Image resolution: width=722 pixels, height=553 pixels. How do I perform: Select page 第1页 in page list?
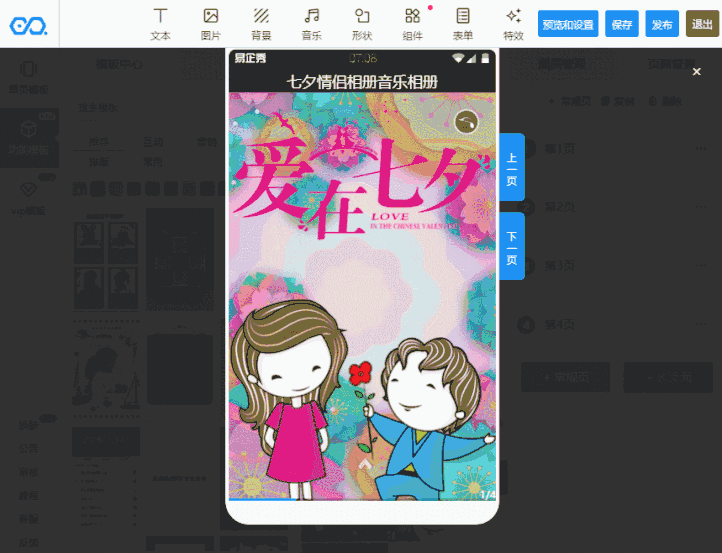[559, 149]
